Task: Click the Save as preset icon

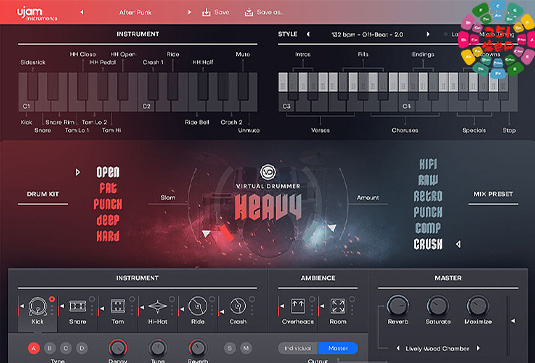Action: tap(249, 12)
